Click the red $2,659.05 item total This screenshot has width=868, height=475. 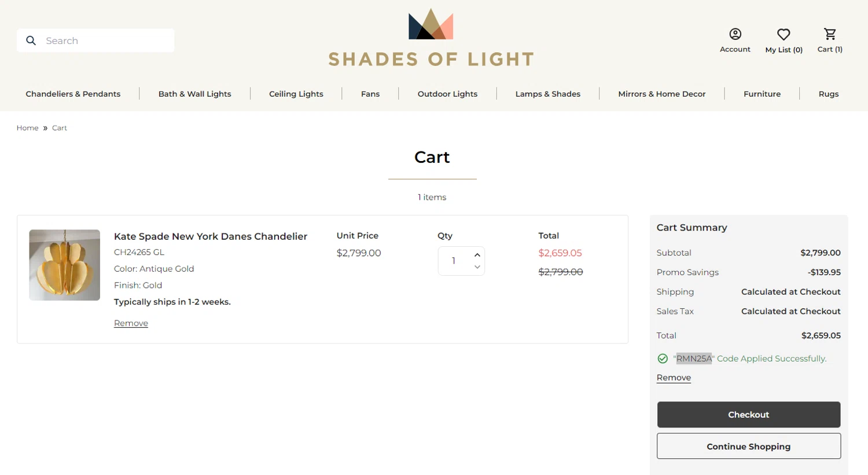[x=560, y=253]
